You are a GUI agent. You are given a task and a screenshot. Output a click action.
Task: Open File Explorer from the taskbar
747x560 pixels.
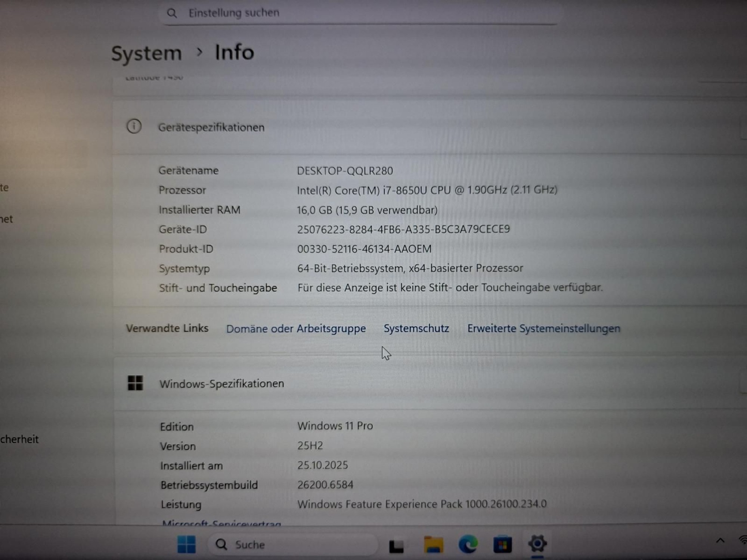coord(433,545)
